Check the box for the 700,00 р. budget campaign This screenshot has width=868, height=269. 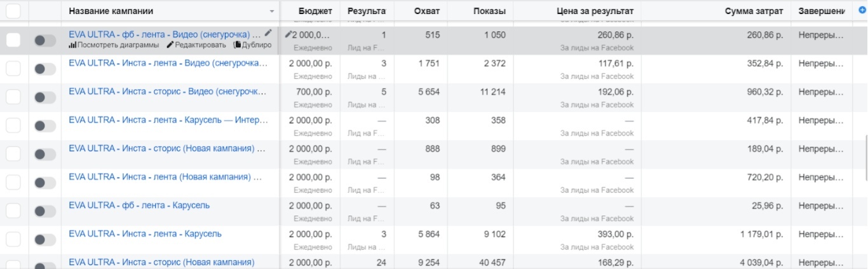point(13,97)
